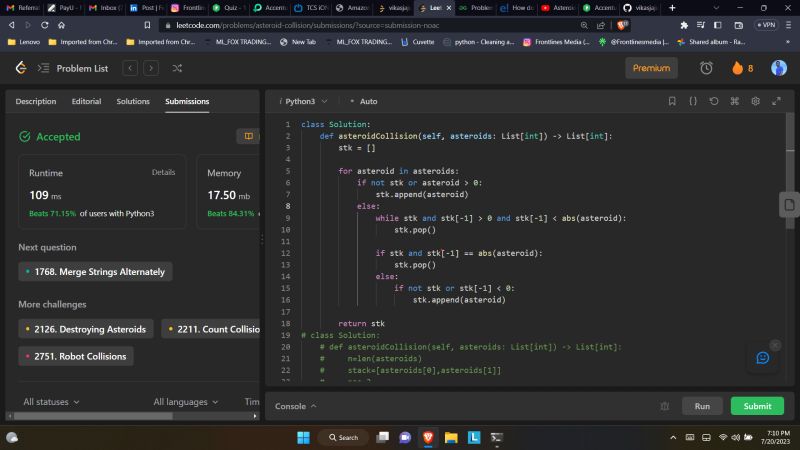Open the console testcase icon beside Run
Screen dimensions: 800x450
(665, 406)
